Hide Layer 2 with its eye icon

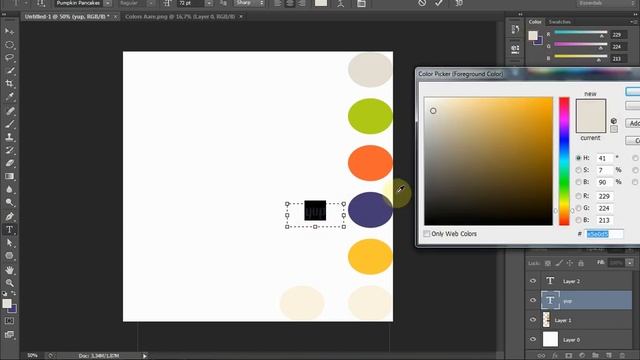pos(533,281)
